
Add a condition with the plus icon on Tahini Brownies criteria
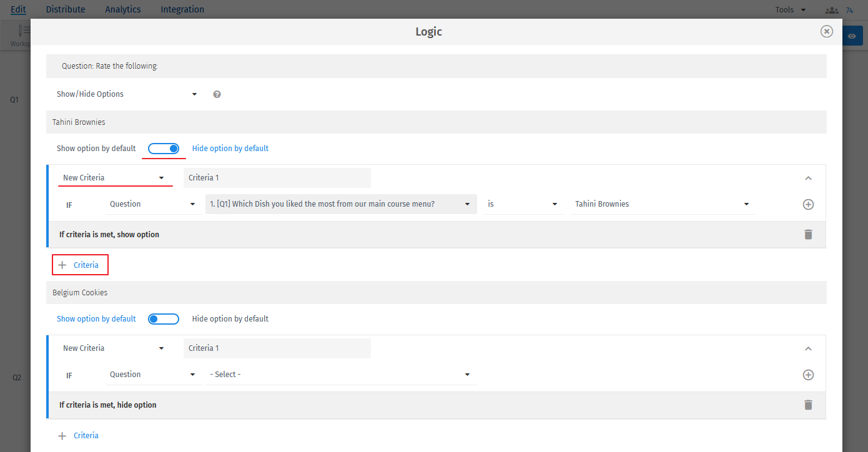tap(808, 204)
